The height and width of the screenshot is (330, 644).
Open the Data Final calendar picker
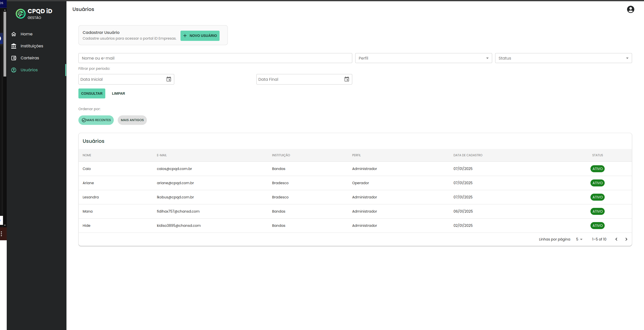[x=347, y=79]
